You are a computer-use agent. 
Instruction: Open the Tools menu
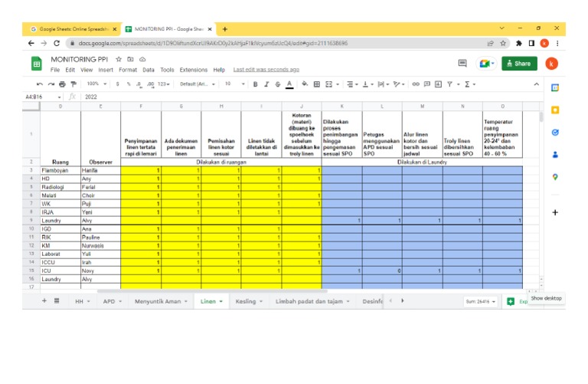(167, 70)
